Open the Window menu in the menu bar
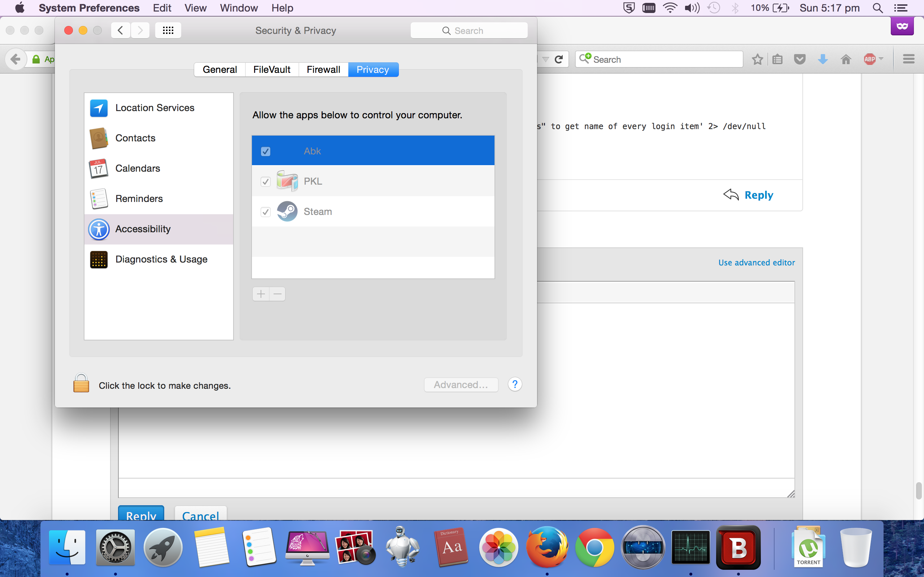The height and width of the screenshot is (577, 924). tap(239, 8)
